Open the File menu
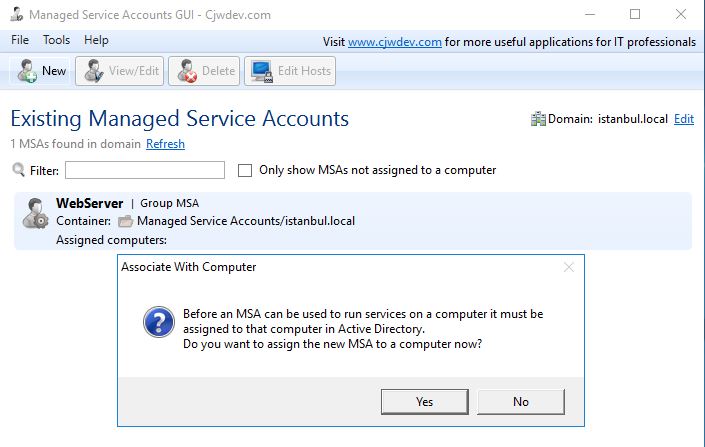 [x=20, y=40]
